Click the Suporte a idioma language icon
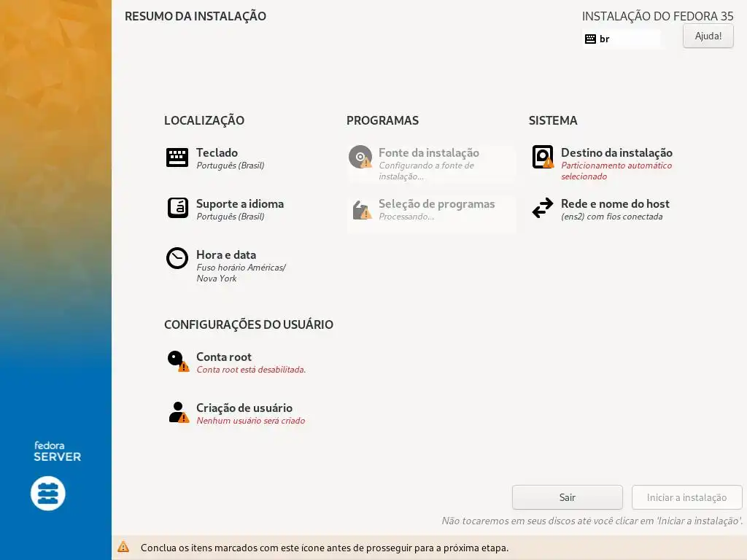 178,208
